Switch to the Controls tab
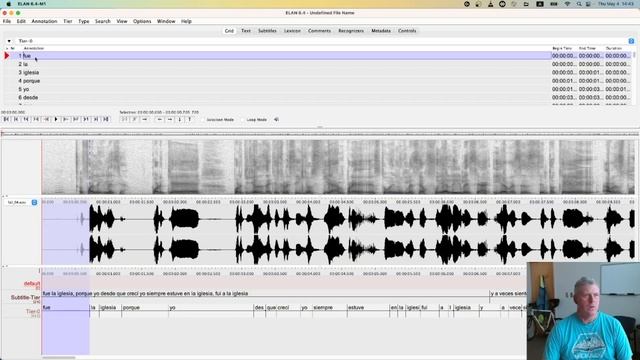Viewport: 640px width, 360px height. click(407, 31)
